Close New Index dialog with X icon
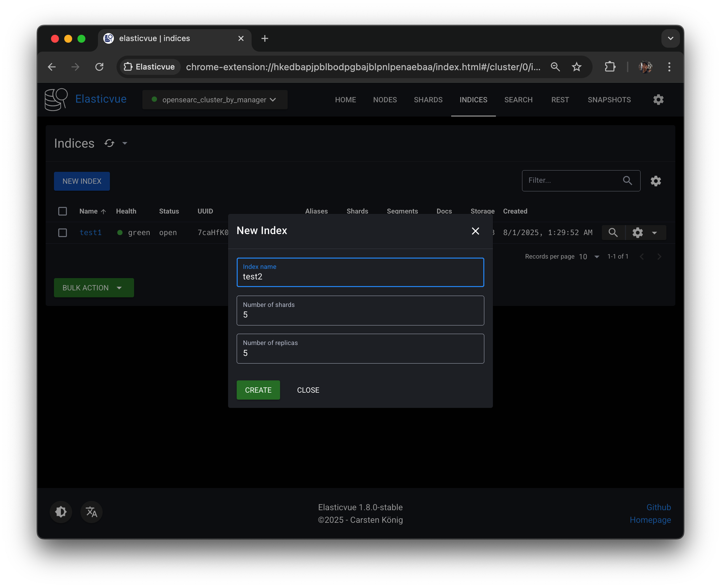This screenshot has width=721, height=588. tap(475, 231)
